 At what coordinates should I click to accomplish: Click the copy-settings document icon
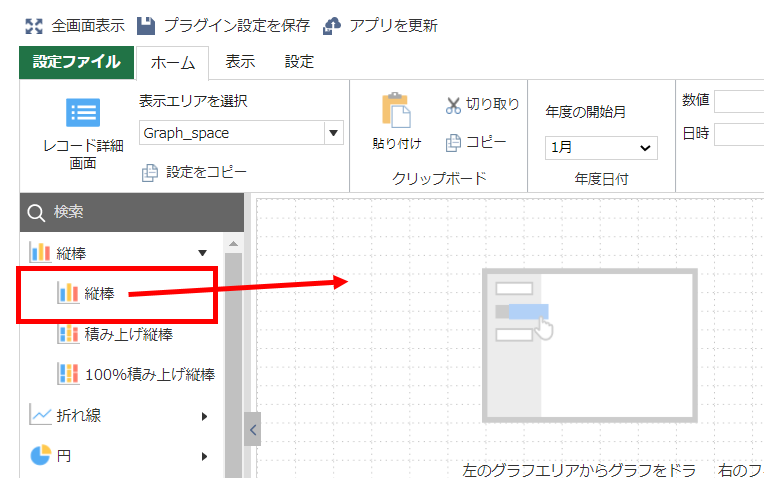click(150, 173)
